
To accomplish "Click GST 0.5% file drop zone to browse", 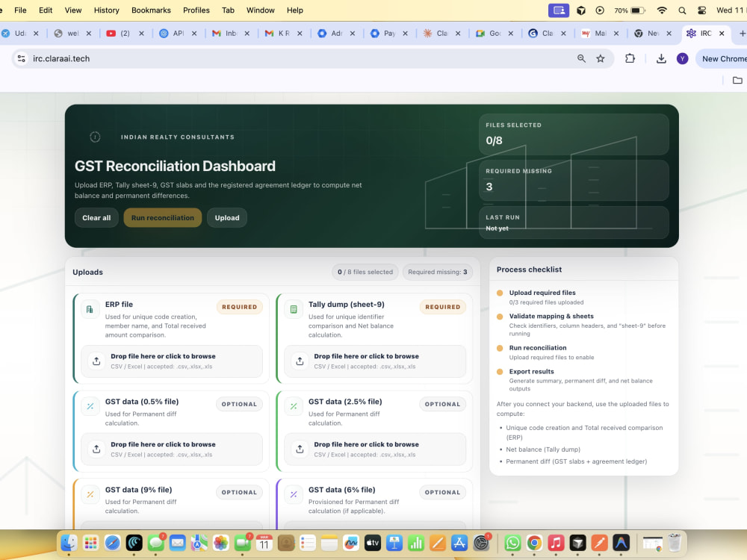I will tap(172, 449).
